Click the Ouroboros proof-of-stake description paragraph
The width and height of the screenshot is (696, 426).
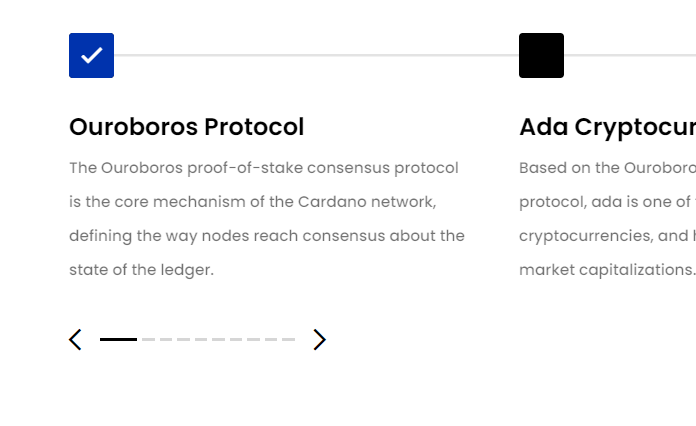[267, 219]
